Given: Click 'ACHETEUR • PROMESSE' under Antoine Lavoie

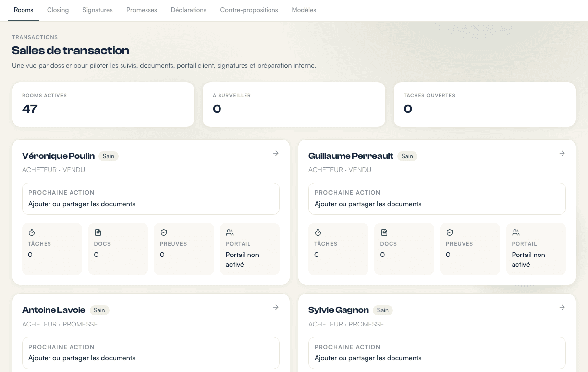Looking at the screenshot, I should tap(60, 324).
